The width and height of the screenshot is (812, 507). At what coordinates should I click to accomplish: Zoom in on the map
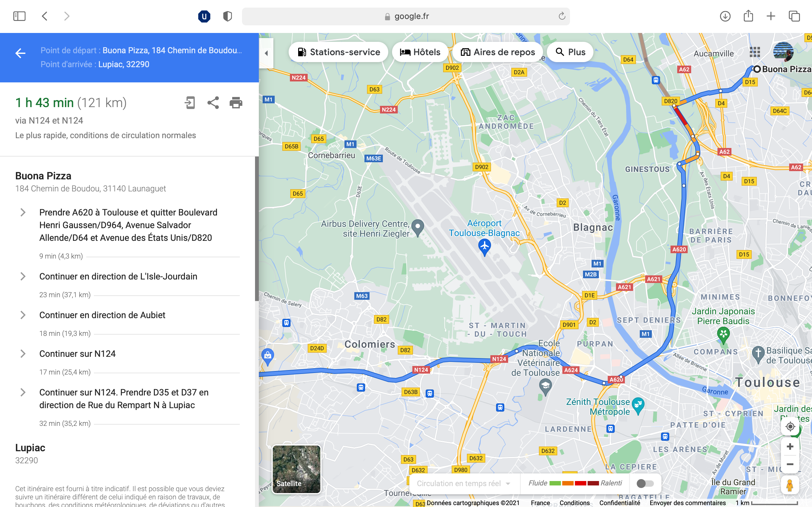click(790, 447)
